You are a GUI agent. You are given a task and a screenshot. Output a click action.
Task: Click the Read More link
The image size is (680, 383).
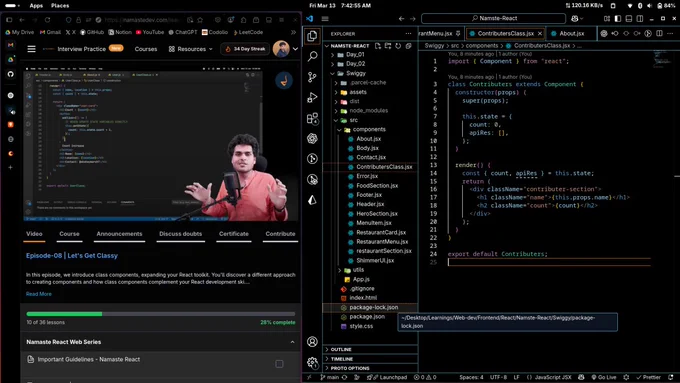point(39,294)
